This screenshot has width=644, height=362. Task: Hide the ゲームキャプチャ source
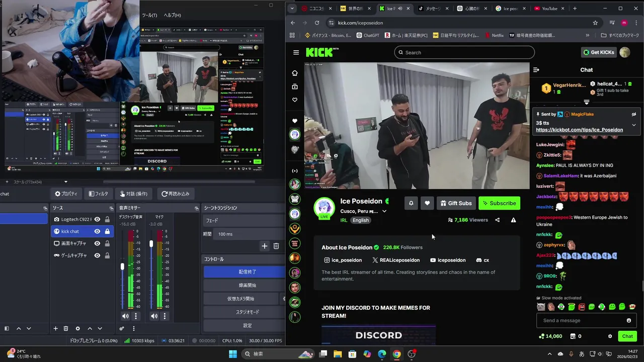point(97,255)
